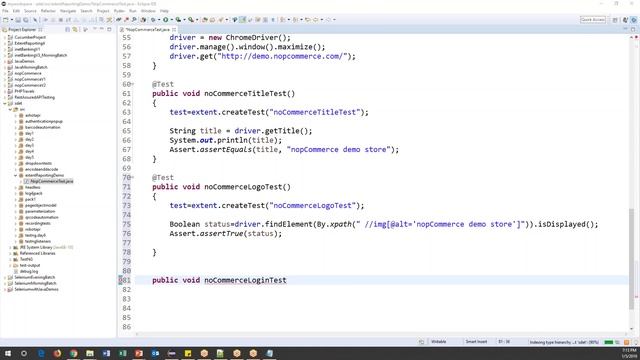Open the Window menu
Image resolution: width=640 pixels, height=360 pixels.
click(x=148, y=11)
